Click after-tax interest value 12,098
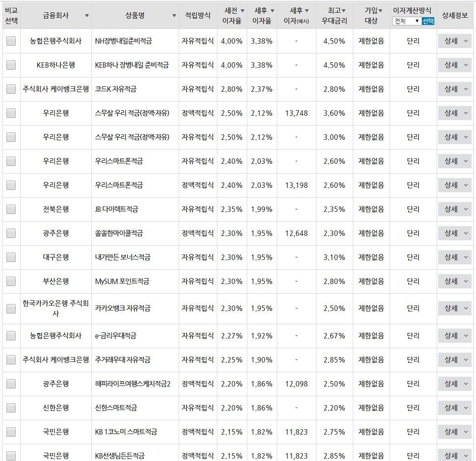This screenshot has width=476, height=461. [x=296, y=384]
